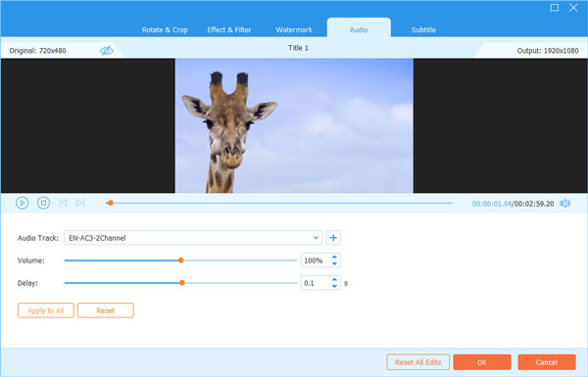Open the Audio Track dropdown
588x377 pixels.
[316, 238]
